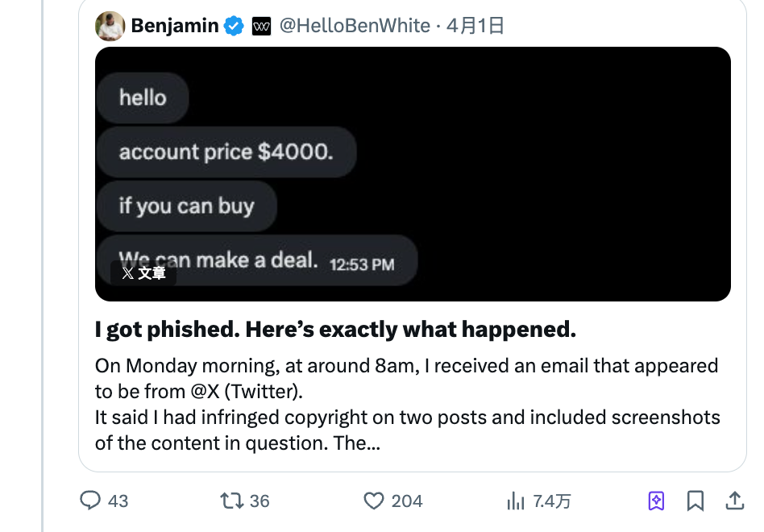Click the 7.4万 view count
This screenshot has height=532, width=764.
point(552,501)
